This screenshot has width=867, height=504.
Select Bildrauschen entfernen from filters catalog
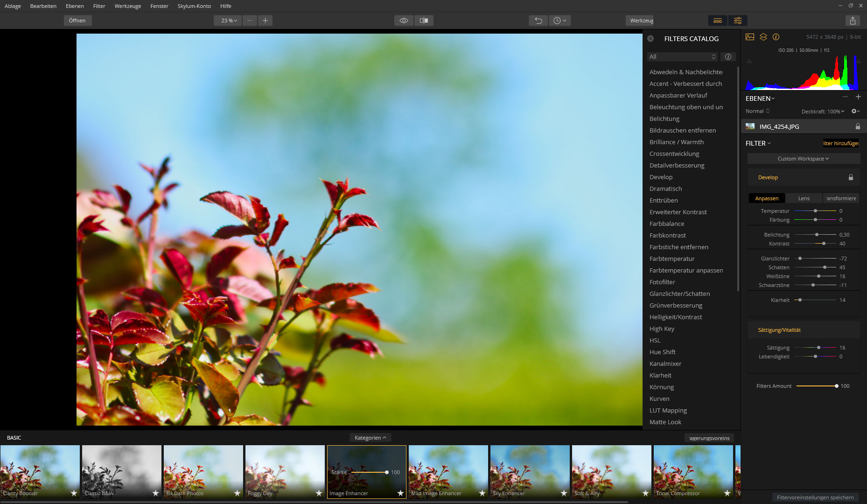683,130
